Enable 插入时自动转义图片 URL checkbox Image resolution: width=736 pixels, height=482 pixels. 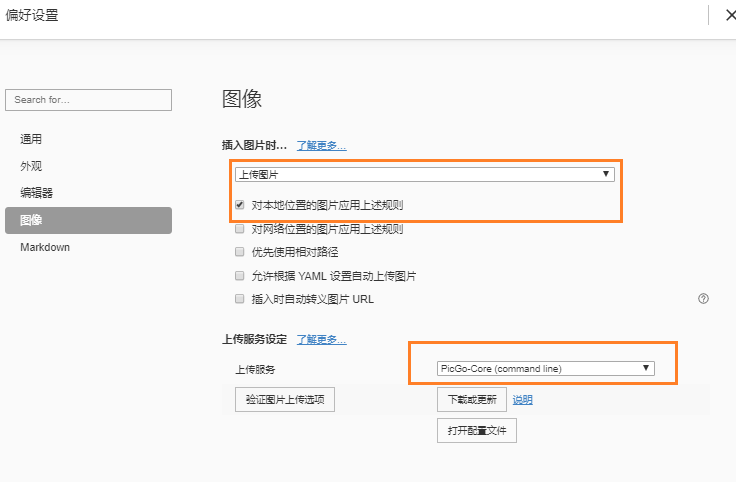[x=239, y=298]
